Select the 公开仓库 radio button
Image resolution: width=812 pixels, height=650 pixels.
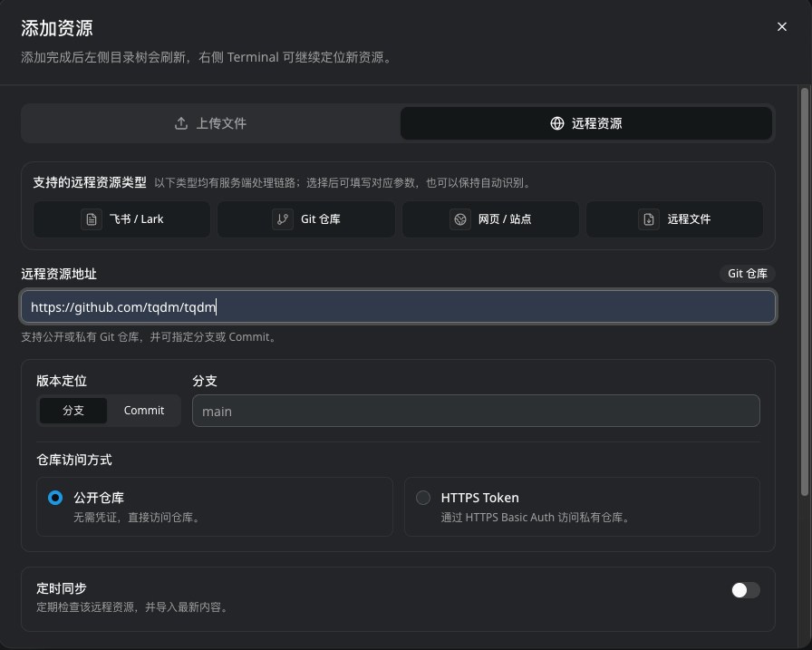point(55,498)
